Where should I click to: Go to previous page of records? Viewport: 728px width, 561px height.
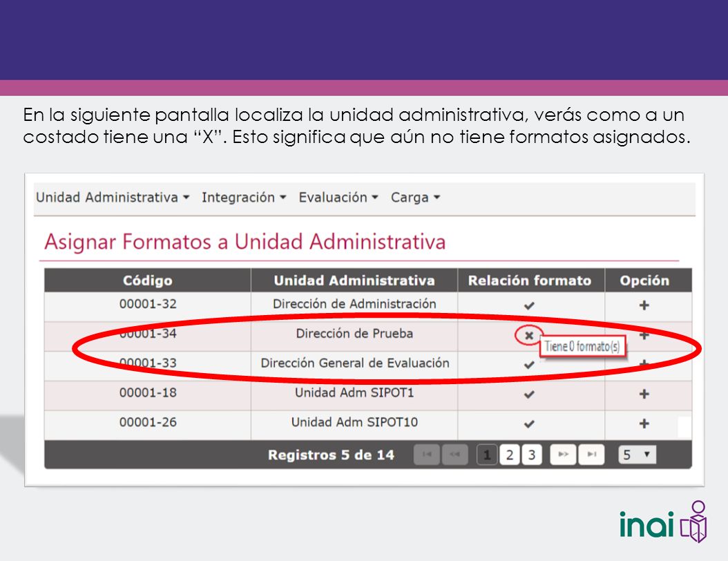455,455
